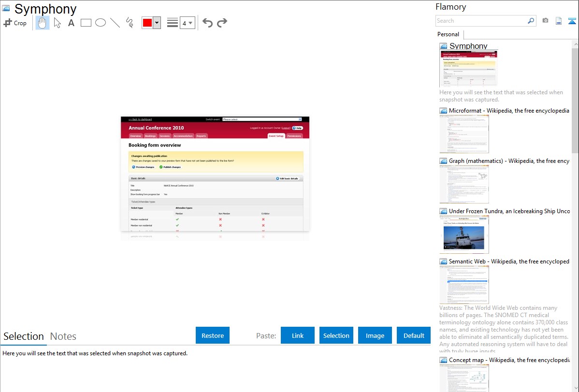The width and height of the screenshot is (579, 392).
Task: Open the Under Frozen Tundra ship thumbnail
Action: pos(464,234)
